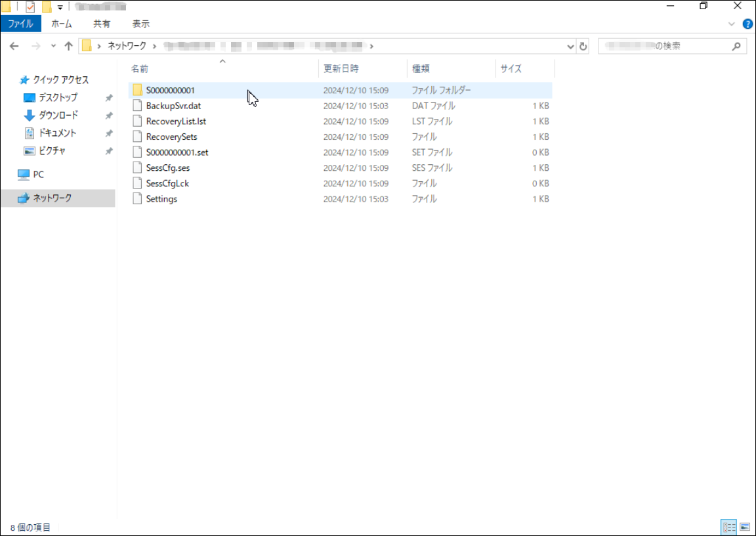Open デスクトップ in the sidebar
This screenshot has width=756, height=536.
pyautogui.click(x=58, y=97)
